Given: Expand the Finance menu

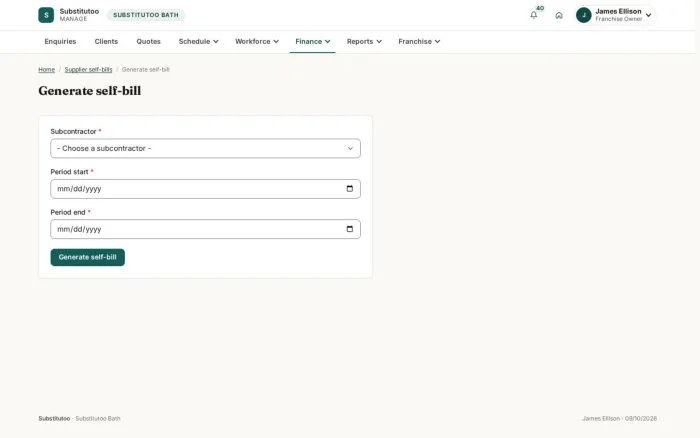Looking at the screenshot, I should 312,42.
